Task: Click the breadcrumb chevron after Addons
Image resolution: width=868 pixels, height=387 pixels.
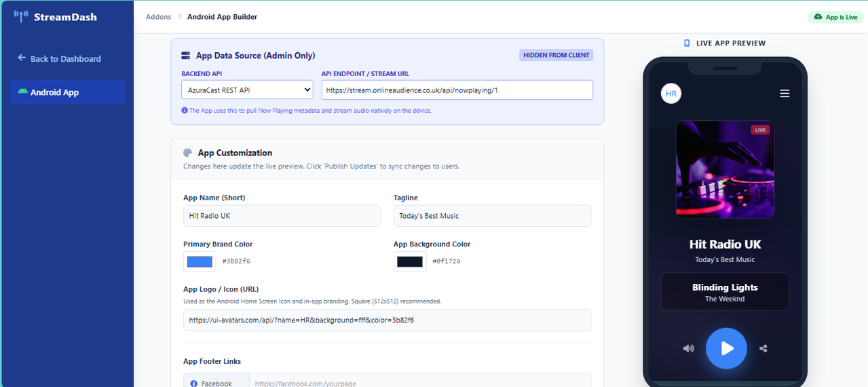Action: click(x=180, y=17)
